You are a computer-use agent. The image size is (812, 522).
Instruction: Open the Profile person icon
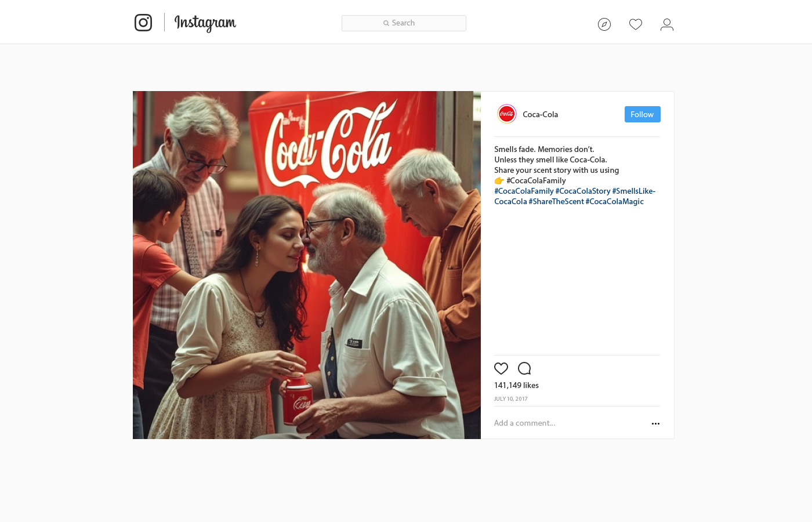coord(667,24)
